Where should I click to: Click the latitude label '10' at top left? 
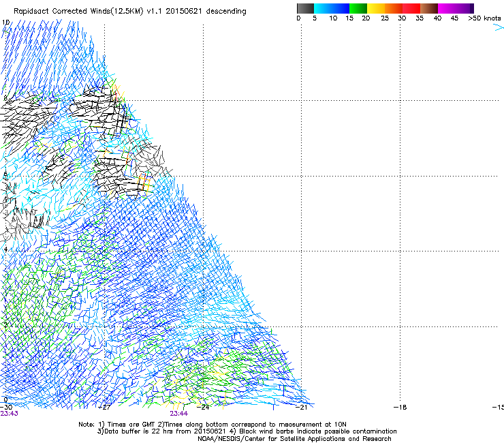point(5,22)
